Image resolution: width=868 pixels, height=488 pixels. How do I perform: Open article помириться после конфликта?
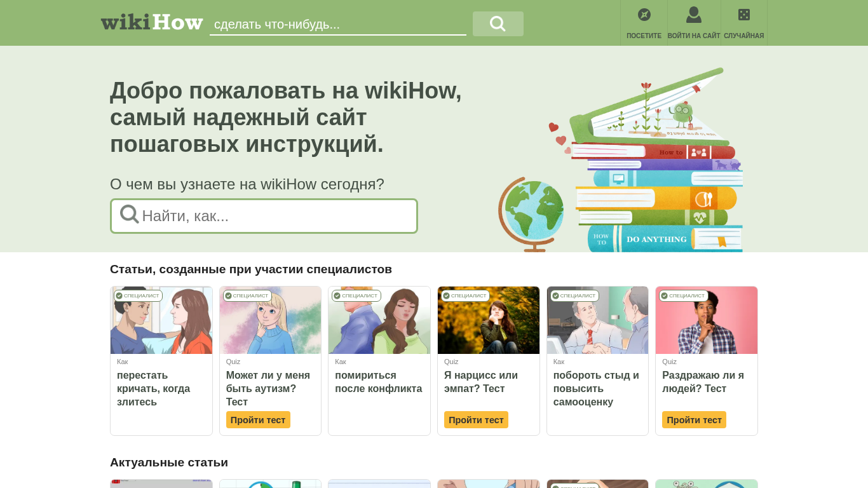[379, 382]
